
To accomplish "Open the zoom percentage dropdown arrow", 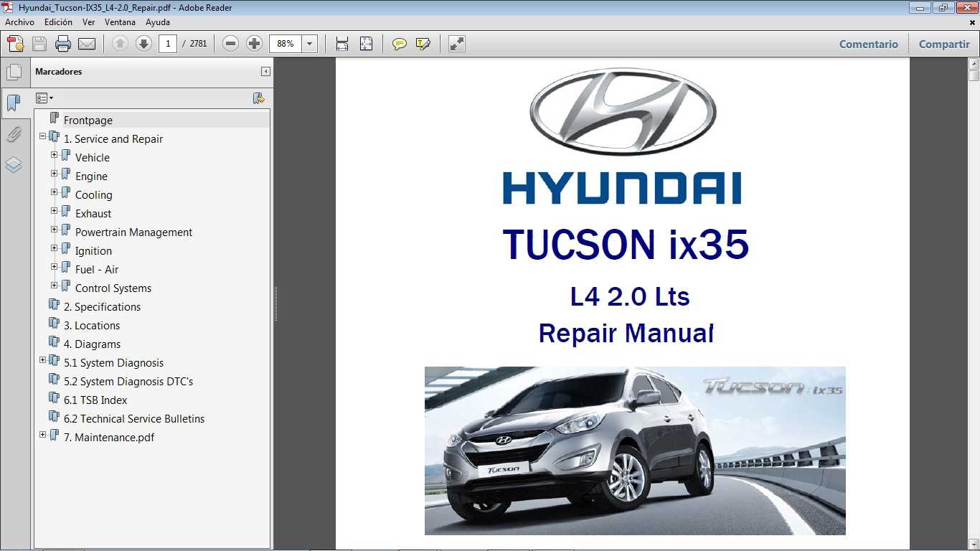I will 310,44.
